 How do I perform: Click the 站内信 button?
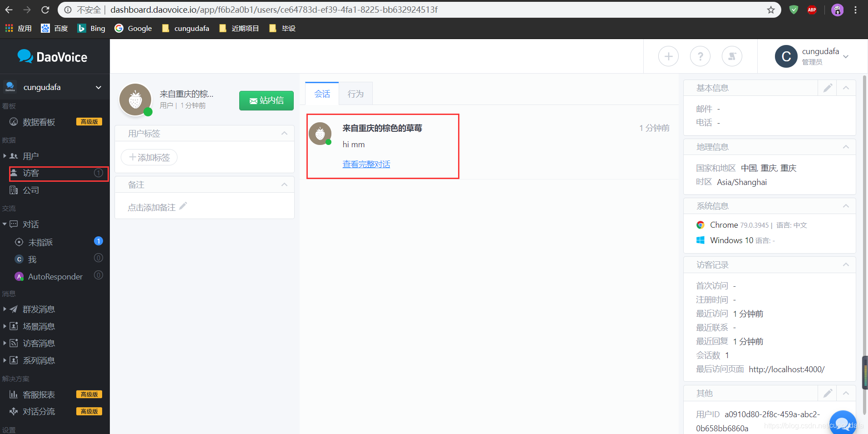point(266,100)
